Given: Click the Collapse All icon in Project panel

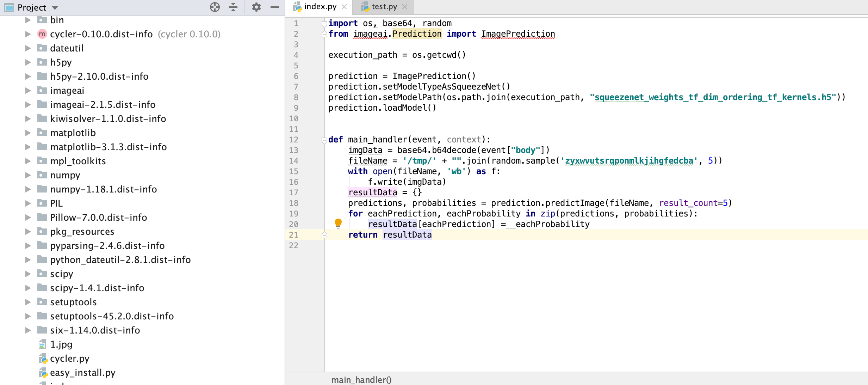Looking at the screenshot, I should point(233,7).
